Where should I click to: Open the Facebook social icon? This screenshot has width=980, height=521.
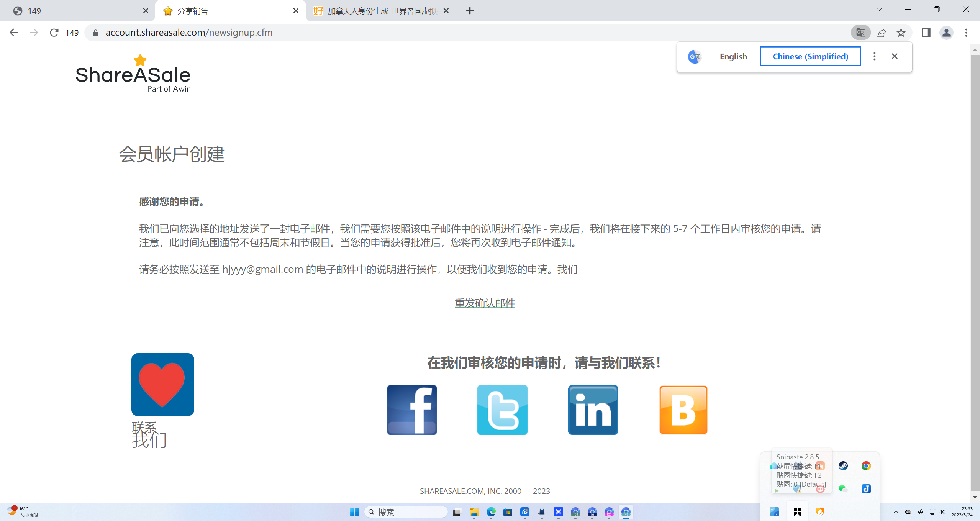pos(411,409)
